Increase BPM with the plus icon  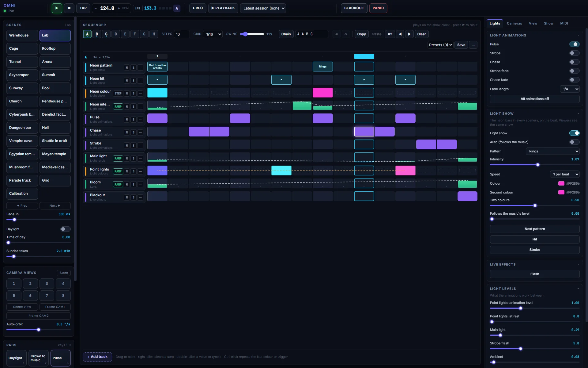119,8
